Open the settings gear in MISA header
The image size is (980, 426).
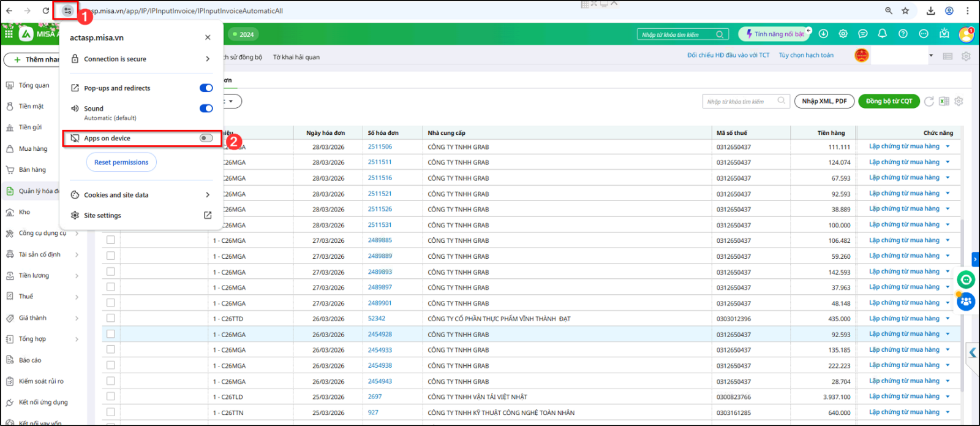[843, 34]
